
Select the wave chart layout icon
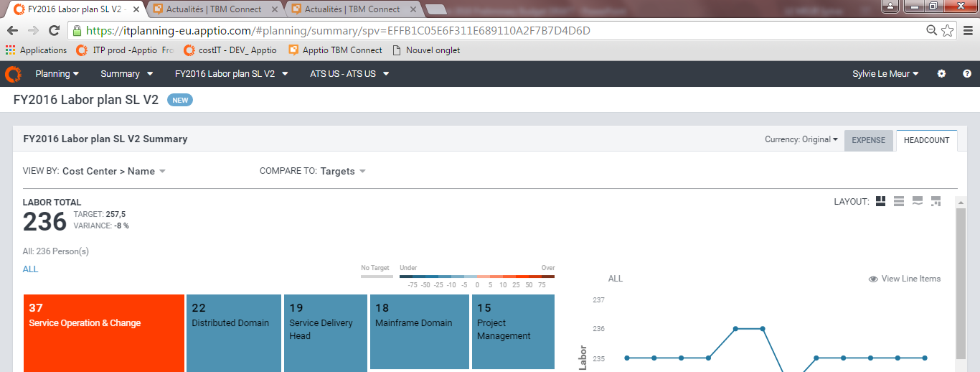coord(918,201)
